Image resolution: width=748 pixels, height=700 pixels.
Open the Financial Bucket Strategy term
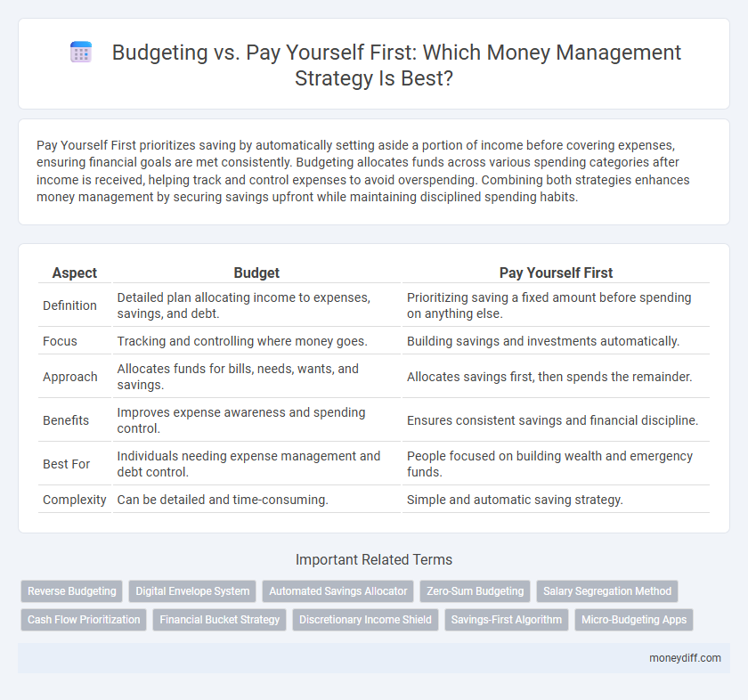(219, 620)
